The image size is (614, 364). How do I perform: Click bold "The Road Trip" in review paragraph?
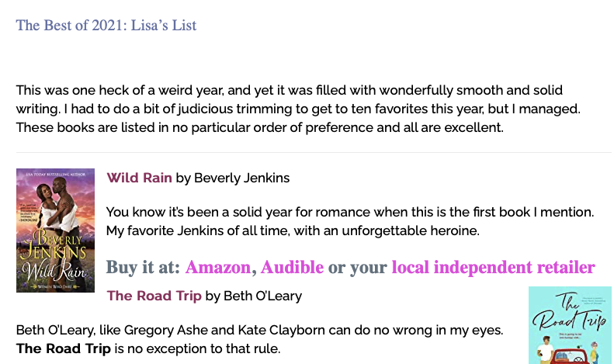pos(64,348)
